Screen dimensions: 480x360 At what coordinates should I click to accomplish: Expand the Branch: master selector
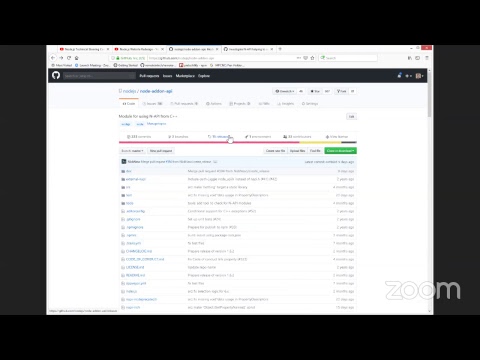coord(132,151)
